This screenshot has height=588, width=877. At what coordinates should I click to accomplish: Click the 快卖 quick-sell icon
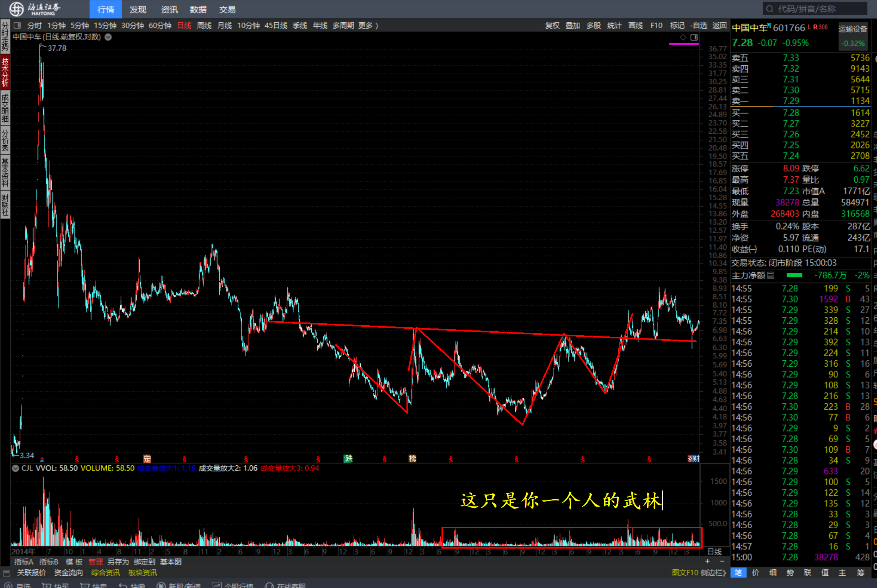tap(85, 585)
